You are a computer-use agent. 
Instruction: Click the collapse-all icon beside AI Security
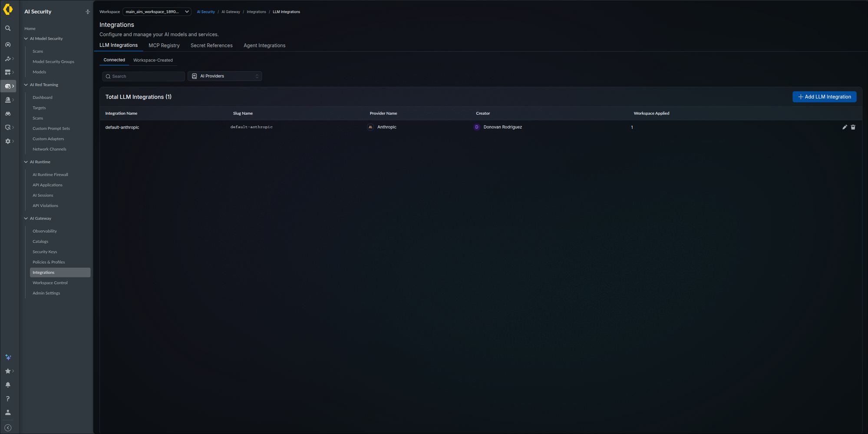pos(88,12)
